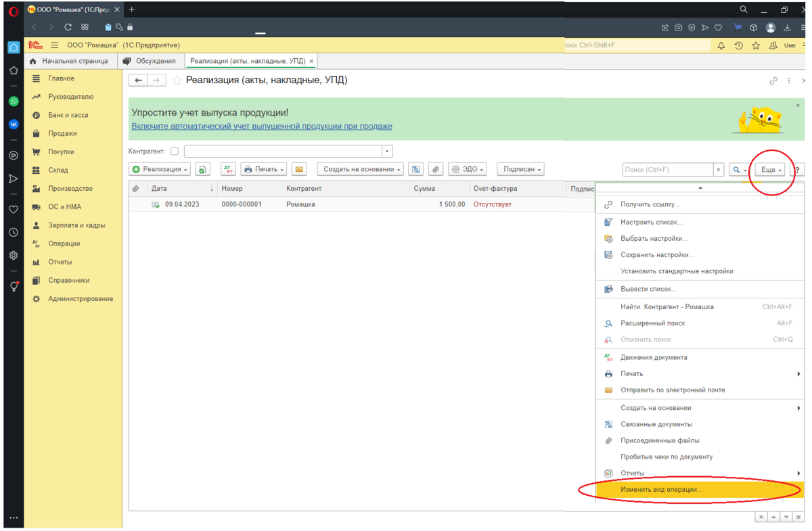Open Продажи section in sidebar
The width and height of the screenshot is (812, 531).
point(72,133)
